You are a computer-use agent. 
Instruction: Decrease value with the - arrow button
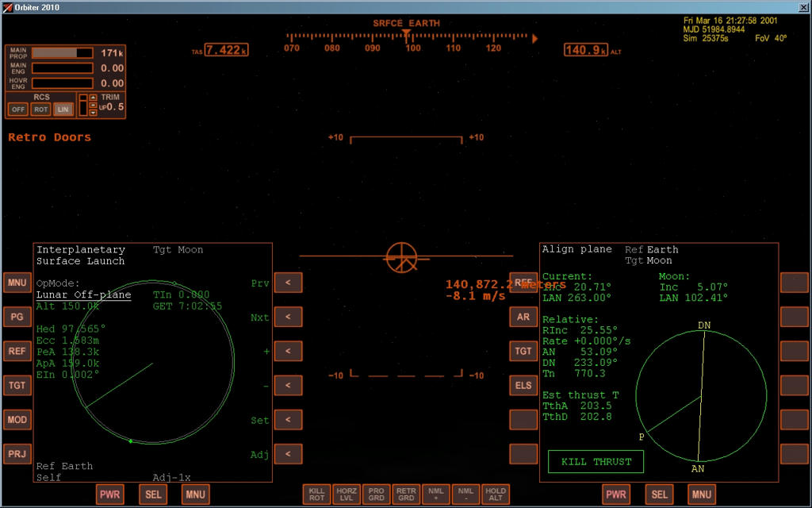tap(288, 385)
